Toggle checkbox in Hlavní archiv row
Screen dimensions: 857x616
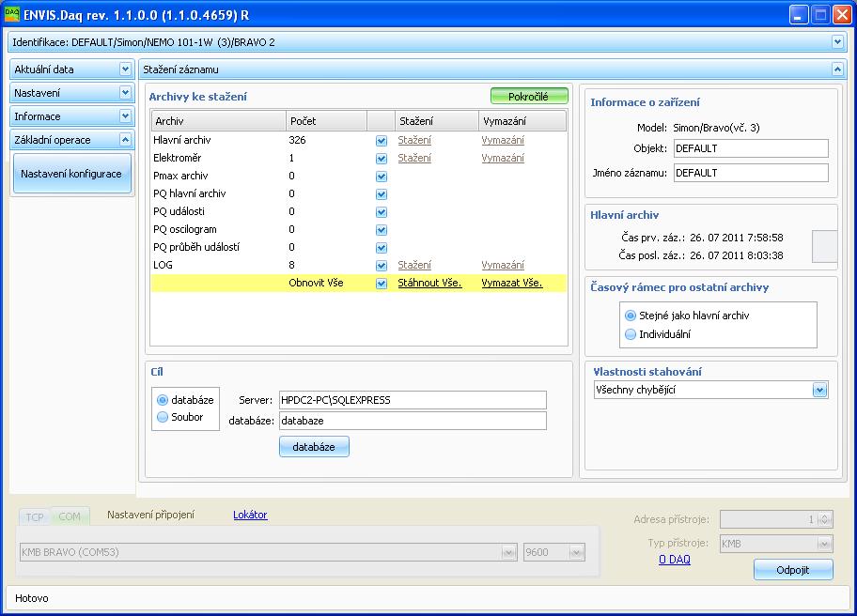pos(382,141)
